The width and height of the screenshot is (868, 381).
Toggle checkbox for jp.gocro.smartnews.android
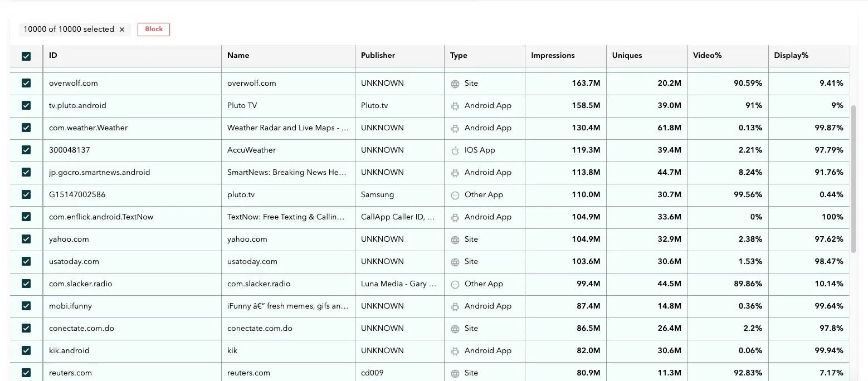point(26,172)
